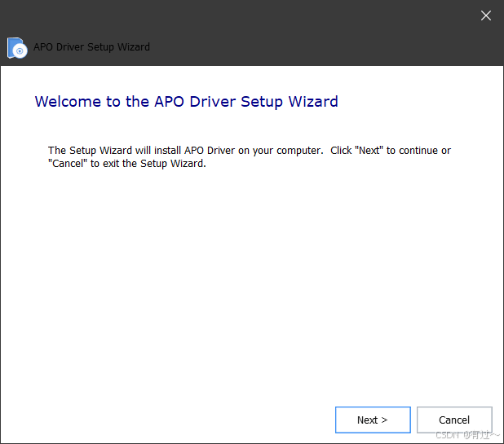Click the 'Welcome to the APO Driver Setup Wizard' heading
The image size is (504, 444).
click(x=187, y=102)
